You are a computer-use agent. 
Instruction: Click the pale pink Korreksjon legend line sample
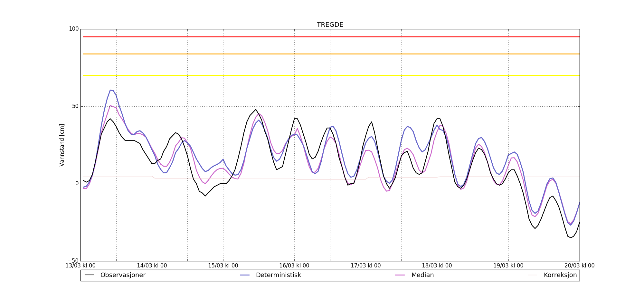pyautogui.click(x=533, y=275)
